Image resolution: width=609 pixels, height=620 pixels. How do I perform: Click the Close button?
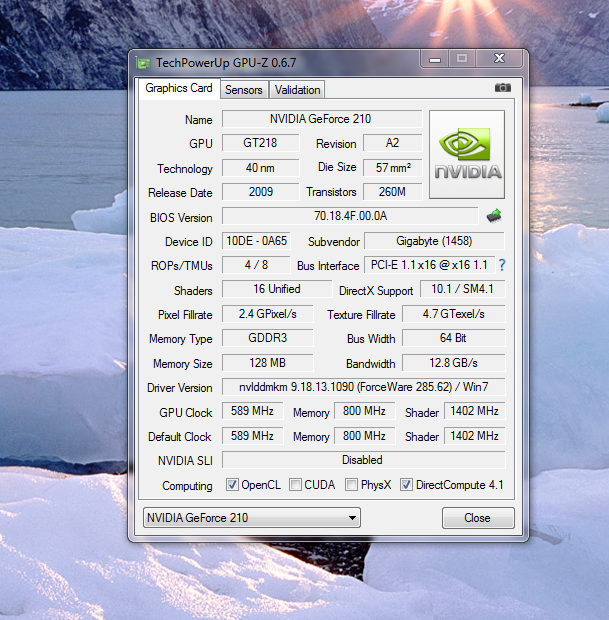tap(478, 518)
